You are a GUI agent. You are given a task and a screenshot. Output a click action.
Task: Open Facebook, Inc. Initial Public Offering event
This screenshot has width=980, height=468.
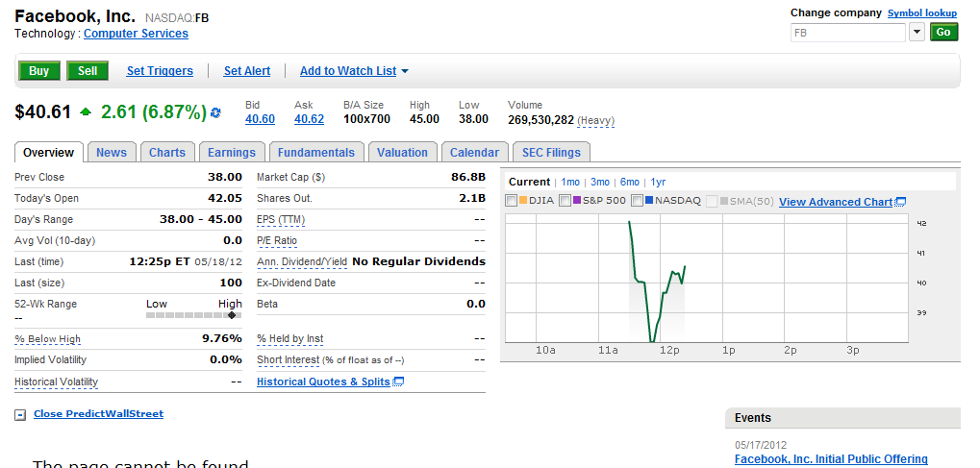click(831, 459)
